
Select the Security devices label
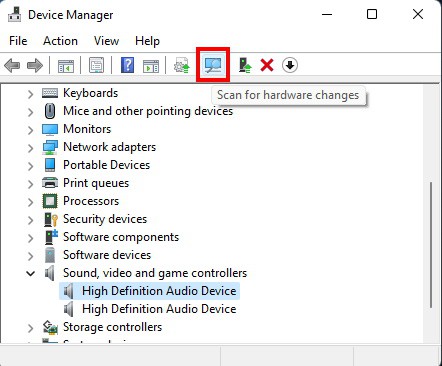[x=105, y=219]
